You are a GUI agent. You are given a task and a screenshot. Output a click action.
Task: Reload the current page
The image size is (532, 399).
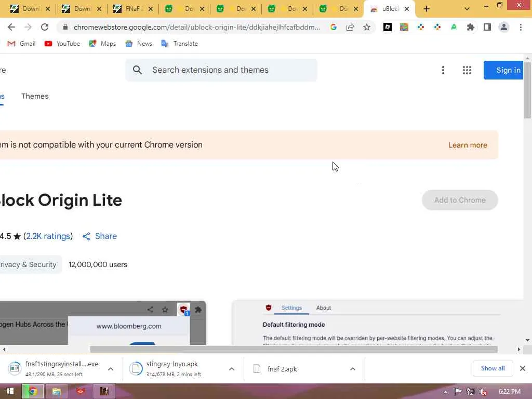pyautogui.click(x=45, y=27)
